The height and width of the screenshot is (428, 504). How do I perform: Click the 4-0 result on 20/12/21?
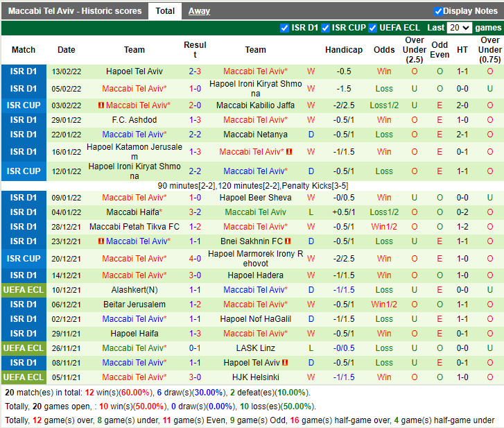tap(195, 259)
